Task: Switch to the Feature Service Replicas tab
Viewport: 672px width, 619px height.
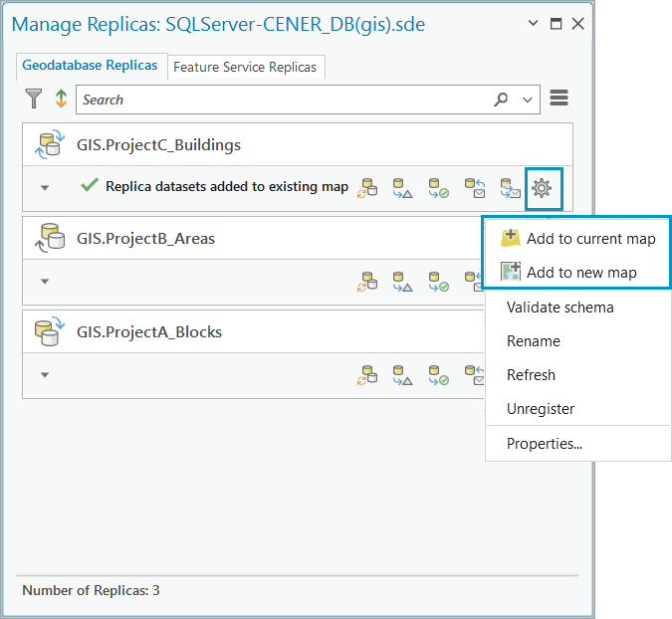Action: [x=245, y=67]
